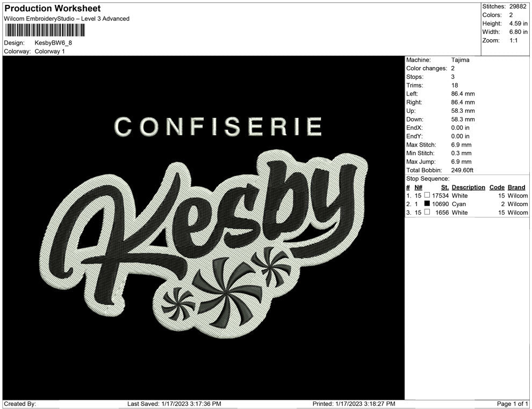
Task: Click the stitch count "1656" in stop 3
Action: tap(442, 213)
